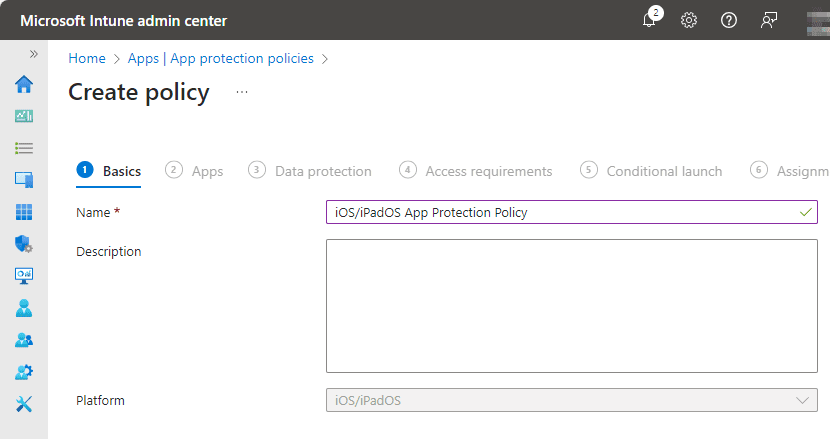Screen dimensions: 830x439
Task: Open the Dashboard sidebar icon
Action: click(x=24, y=116)
